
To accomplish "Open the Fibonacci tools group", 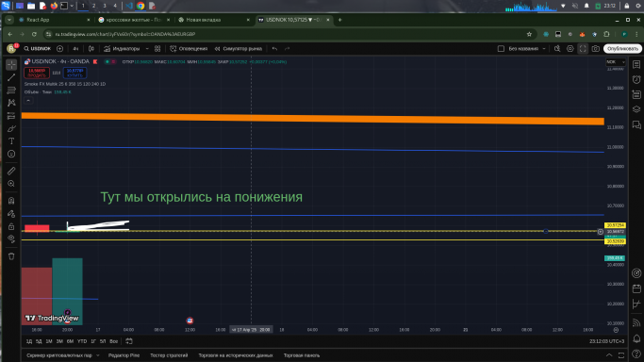I will (x=11, y=90).
